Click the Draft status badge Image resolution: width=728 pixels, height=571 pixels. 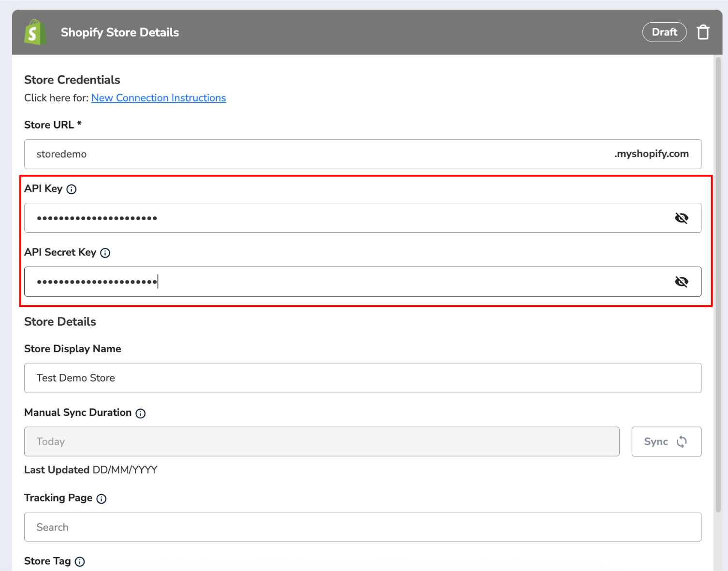(x=664, y=32)
